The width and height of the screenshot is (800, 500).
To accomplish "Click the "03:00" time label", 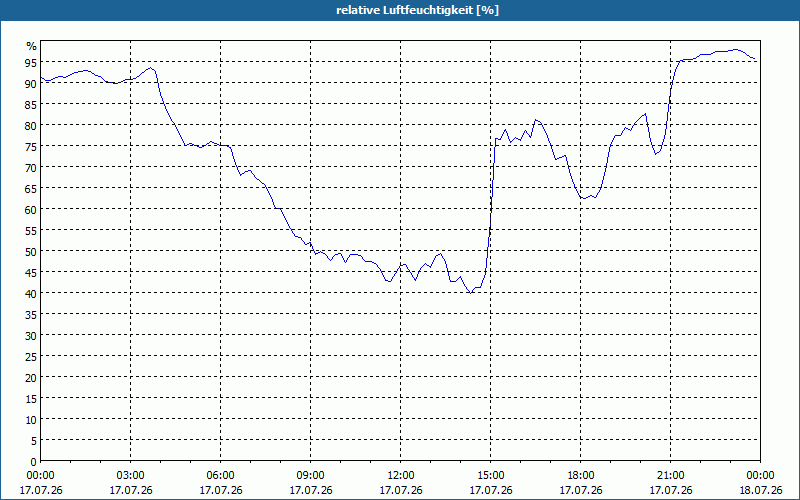I will [131, 476].
